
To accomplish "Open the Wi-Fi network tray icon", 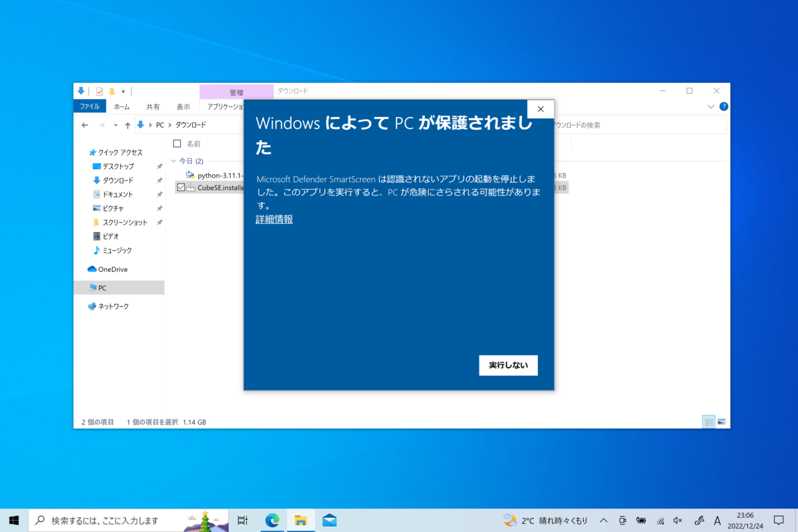I will 660,520.
